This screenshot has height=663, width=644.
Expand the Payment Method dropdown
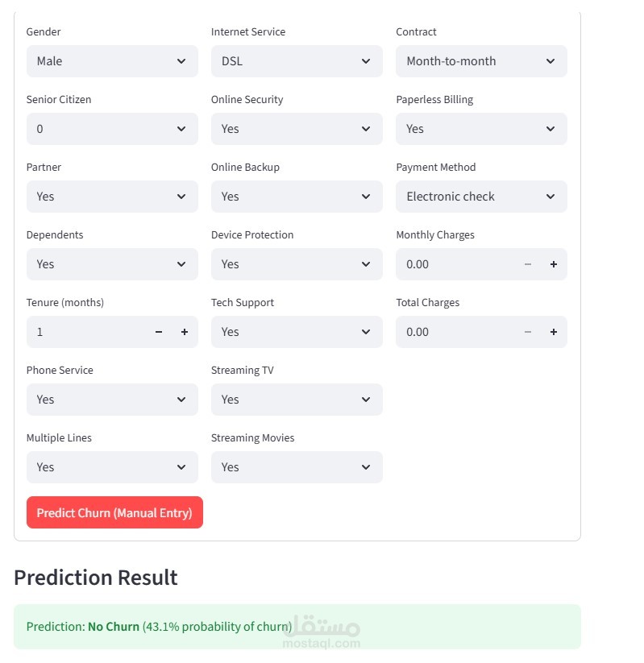pos(481,197)
